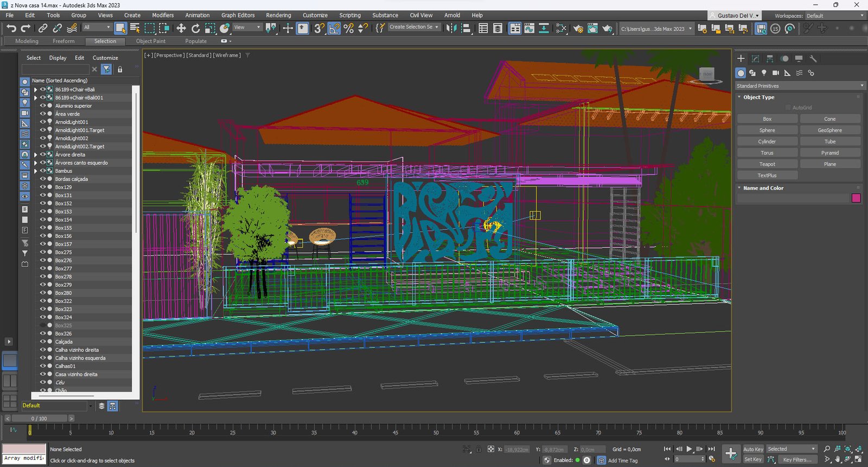
Task: Activate the Pan View hand tool
Action: tap(838, 459)
